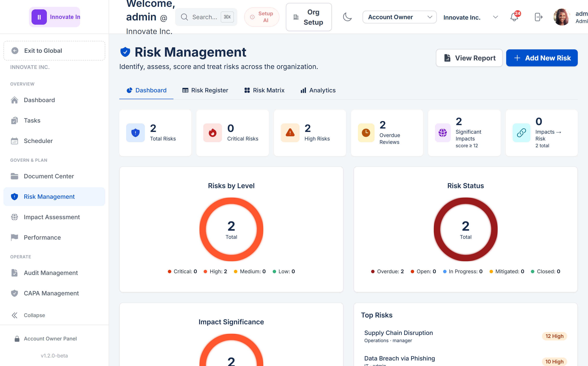
Task: Click the Significant Impacts globe icon
Action: 443,133
